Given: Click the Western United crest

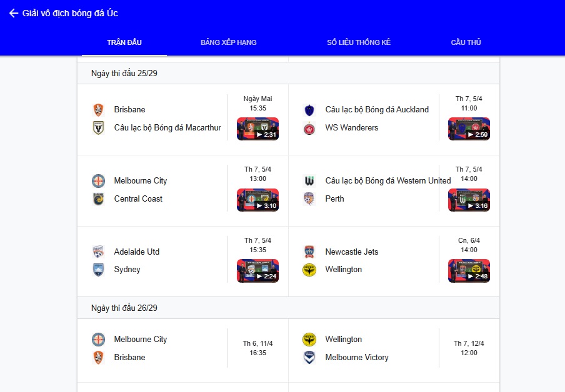Looking at the screenshot, I should (x=309, y=180).
